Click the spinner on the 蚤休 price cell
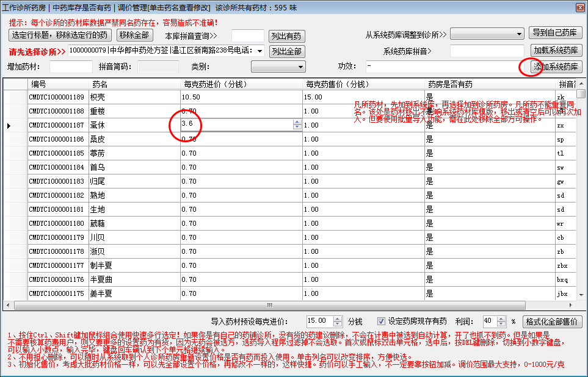The image size is (588, 377). coord(297,124)
